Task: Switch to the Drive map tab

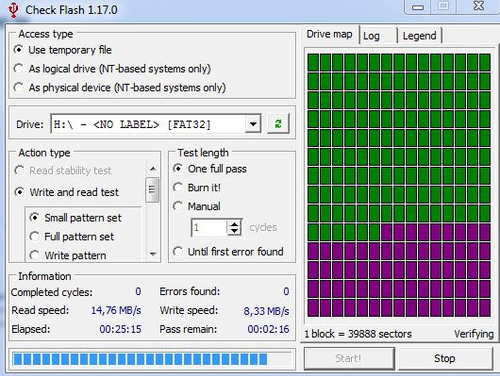Action: pos(329,34)
